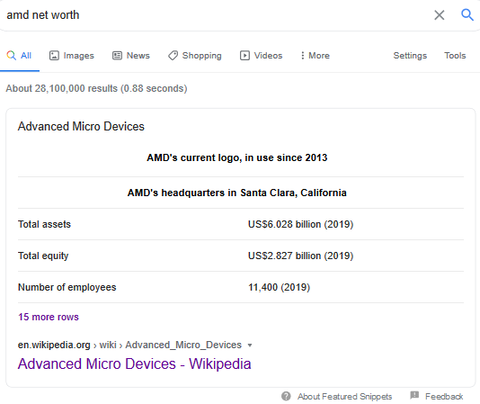The height and width of the screenshot is (404, 480).
Task: Open the News tab
Action: pyautogui.click(x=131, y=56)
